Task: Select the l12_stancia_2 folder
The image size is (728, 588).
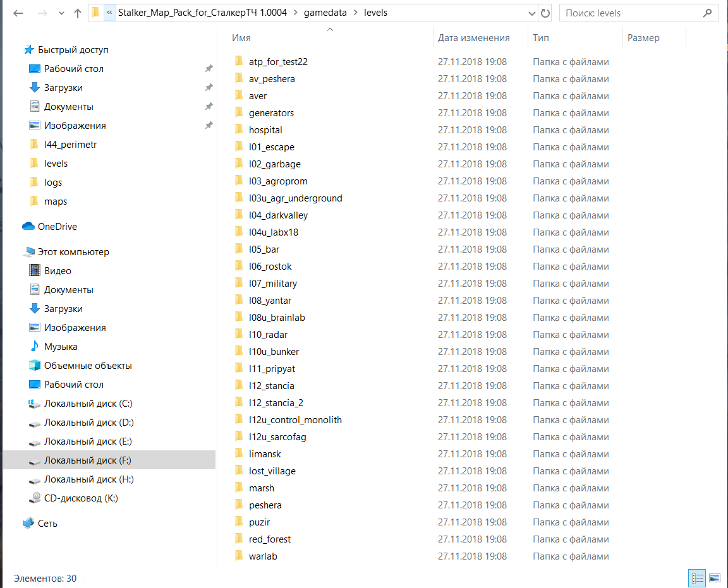Action: tap(276, 403)
